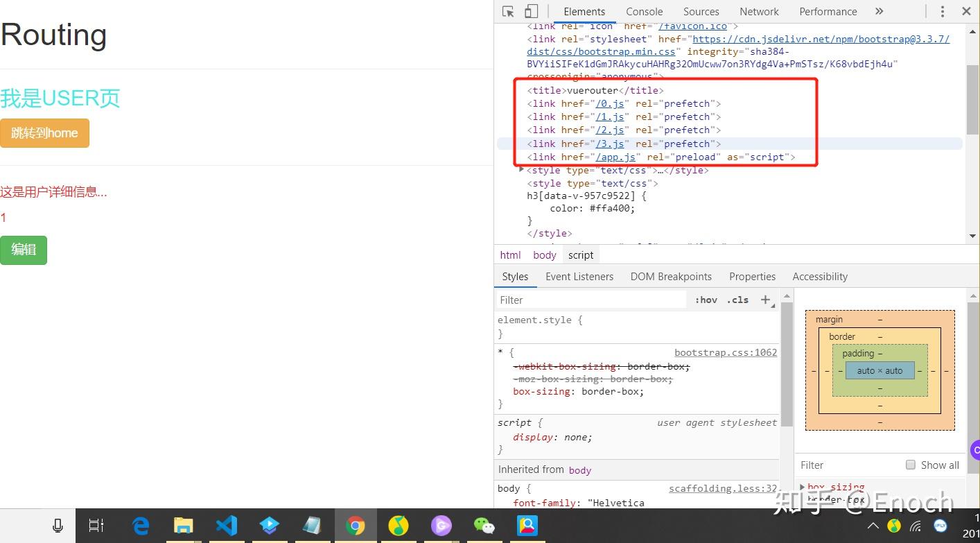This screenshot has width=980, height=543.
Task: Open the /3.js prefetch link
Action: (611, 144)
